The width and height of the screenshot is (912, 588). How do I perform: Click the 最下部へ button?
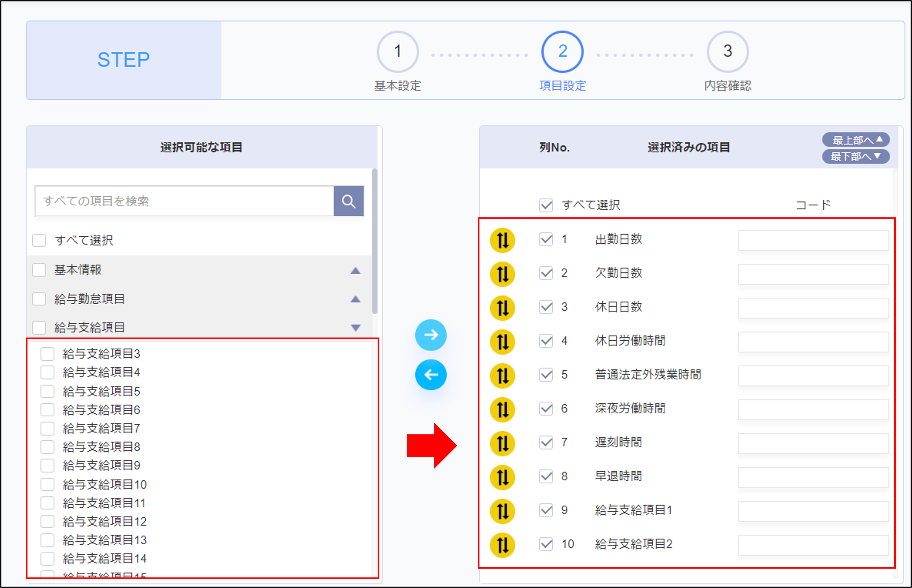point(856,156)
